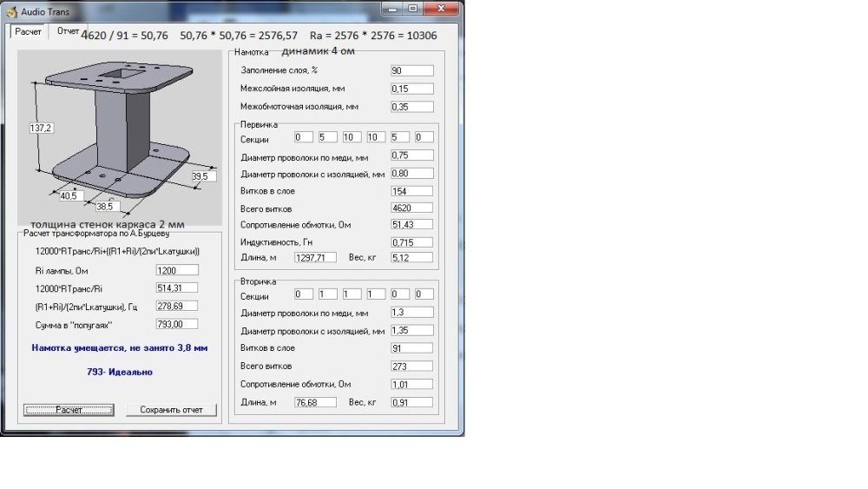Click primary copper wire diameter field 0,75
This screenshot has height=489, width=868.
click(x=411, y=155)
